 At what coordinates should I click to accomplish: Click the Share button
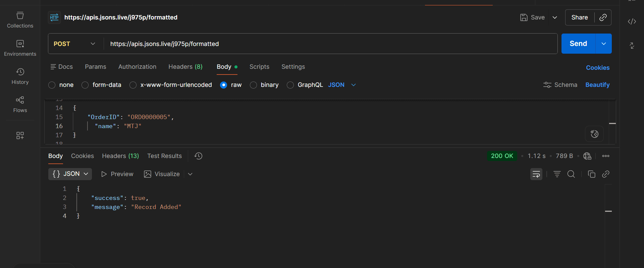[x=580, y=17]
